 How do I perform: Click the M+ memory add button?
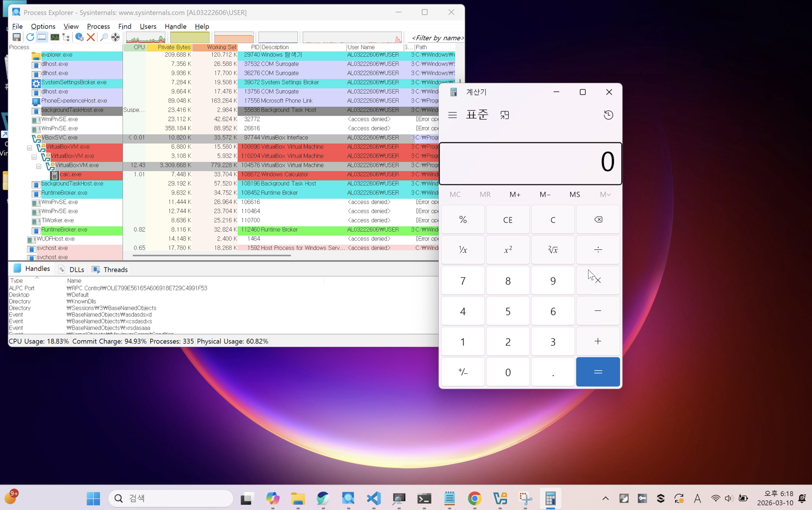515,195
